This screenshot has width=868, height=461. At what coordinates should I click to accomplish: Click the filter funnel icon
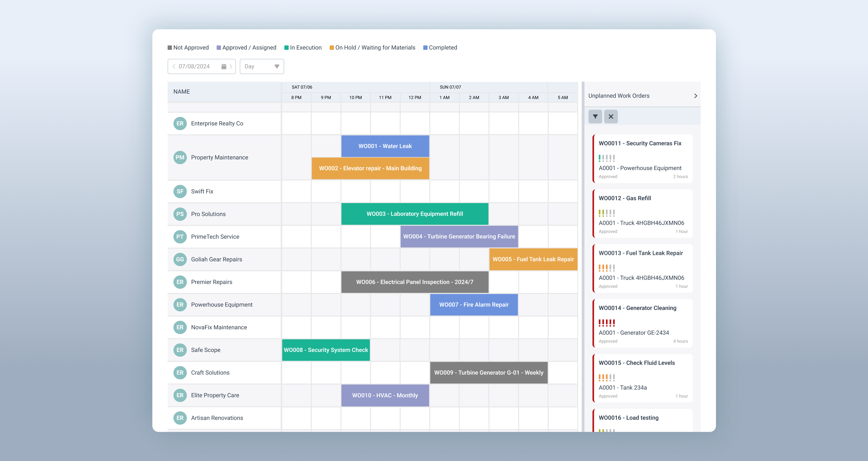(x=595, y=116)
